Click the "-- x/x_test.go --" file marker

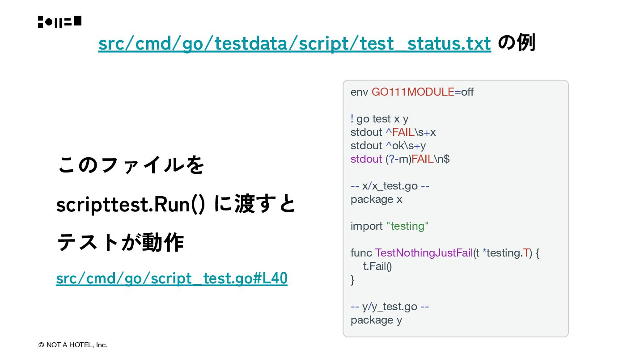[390, 186]
